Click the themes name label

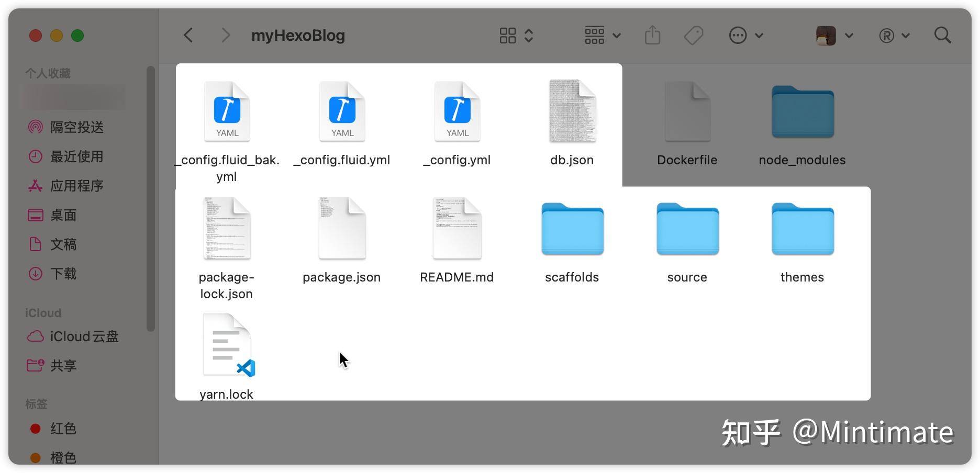[x=803, y=277]
